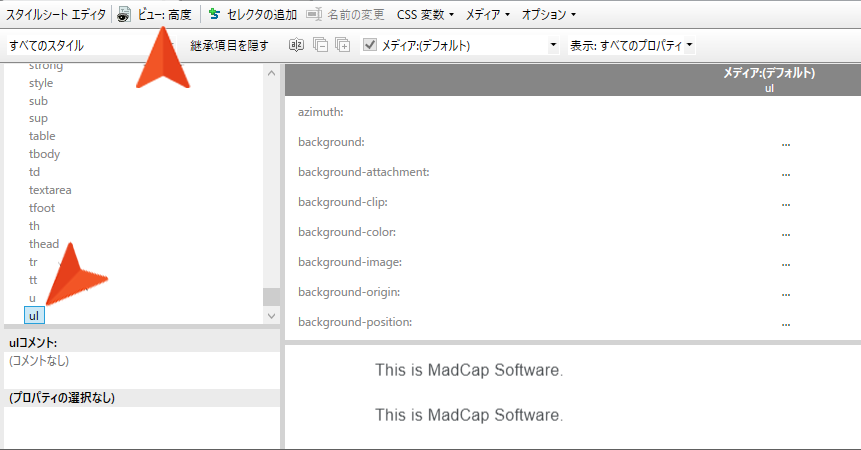Open the メディア dropdown in top toolbar

488,15
